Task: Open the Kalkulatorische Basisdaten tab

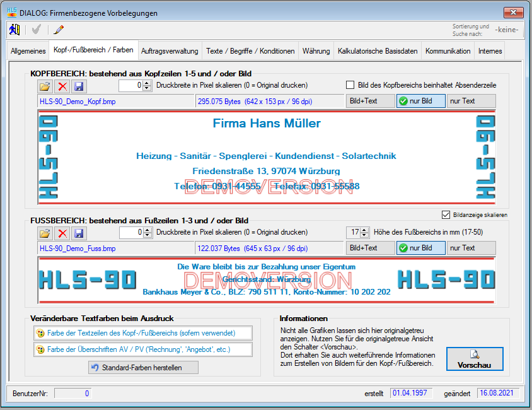Action: (377, 51)
